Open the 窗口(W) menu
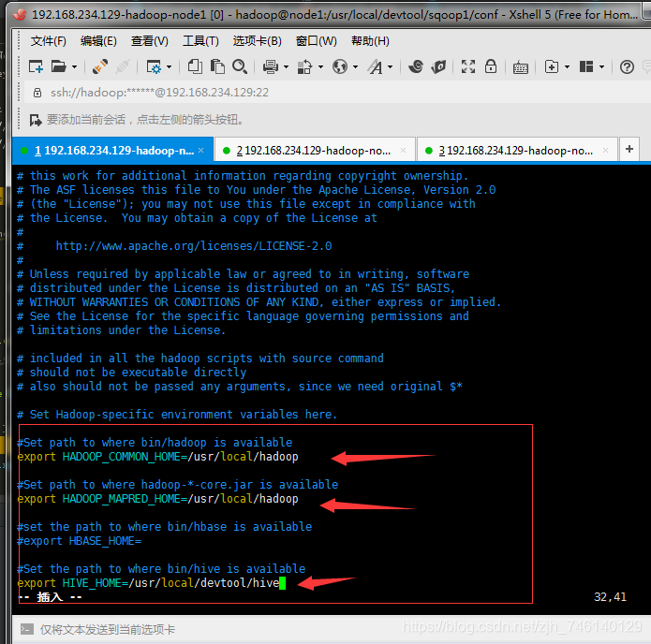Image resolution: width=651 pixels, height=644 pixels. (x=316, y=41)
